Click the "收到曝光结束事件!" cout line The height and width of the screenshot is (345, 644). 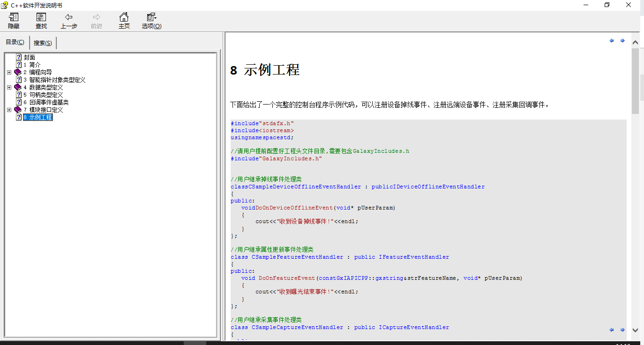coord(307,292)
